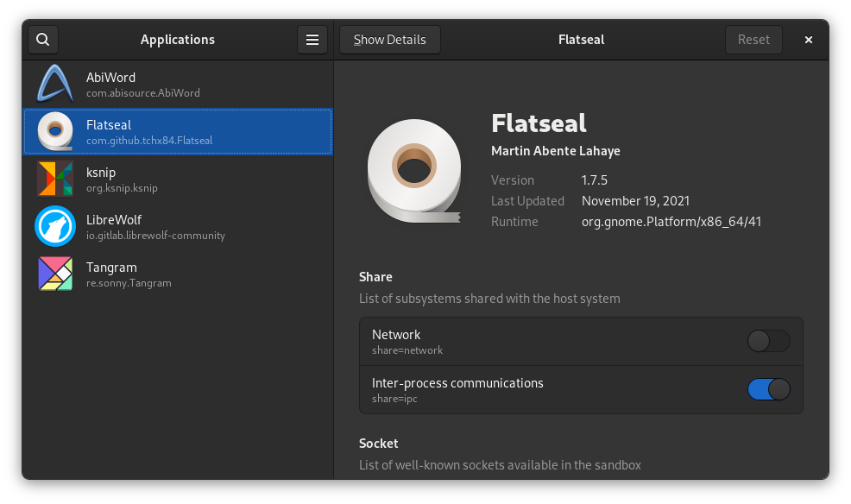Click the Flatseal icon in the sidebar
The width and height of the screenshot is (851, 504).
pyautogui.click(x=54, y=131)
